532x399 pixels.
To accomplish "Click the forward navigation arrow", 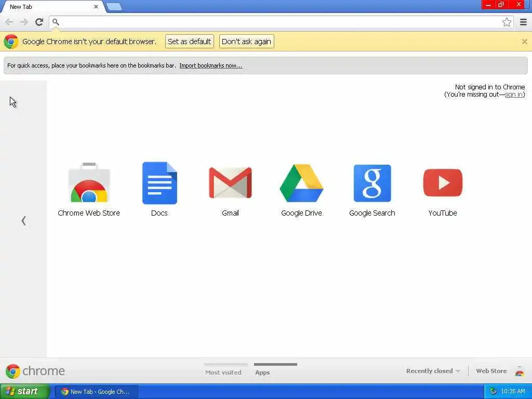I will coord(24,22).
